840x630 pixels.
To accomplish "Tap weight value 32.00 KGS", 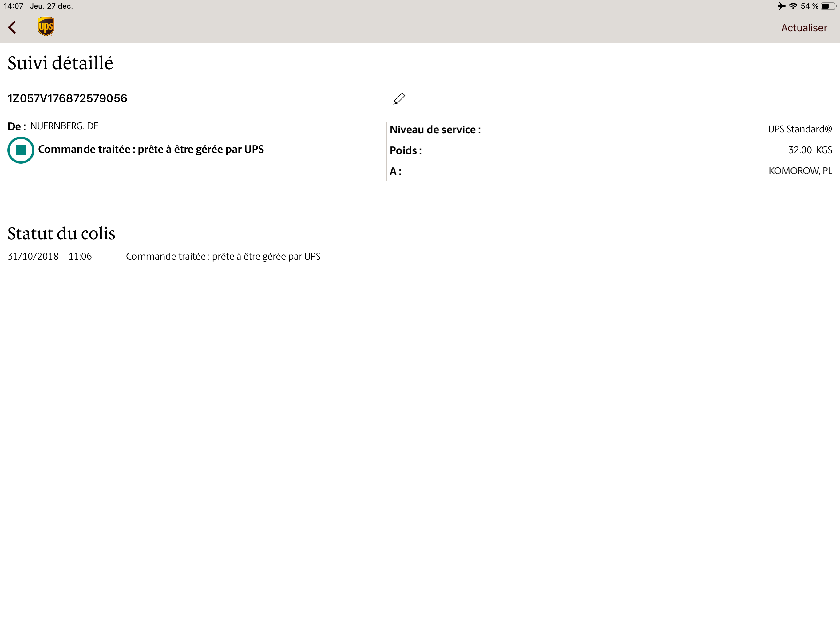I will pyautogui.click(x=810, y=150).
